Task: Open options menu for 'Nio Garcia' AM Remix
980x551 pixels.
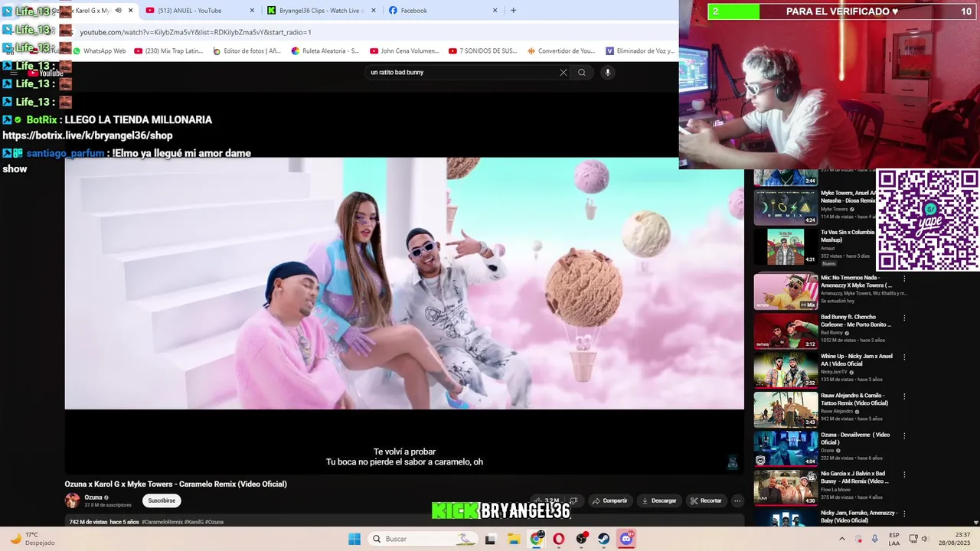Action: (x=904, y=475)
